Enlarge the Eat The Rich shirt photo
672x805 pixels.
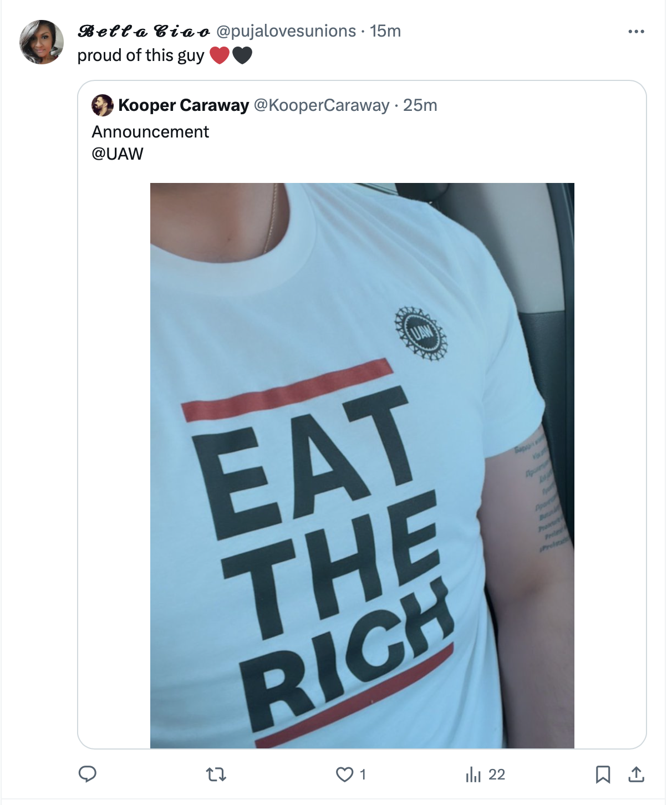coord(362,466)
